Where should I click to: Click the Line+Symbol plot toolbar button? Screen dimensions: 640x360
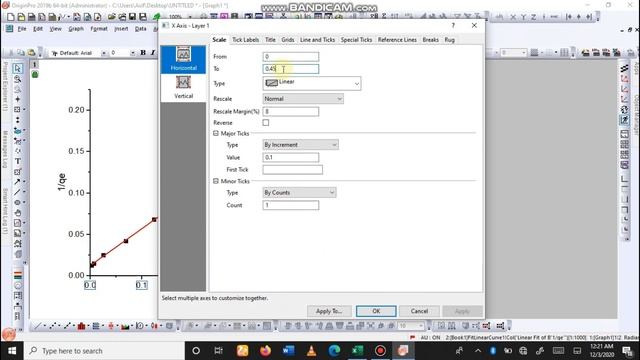click(x=67, y=326)
